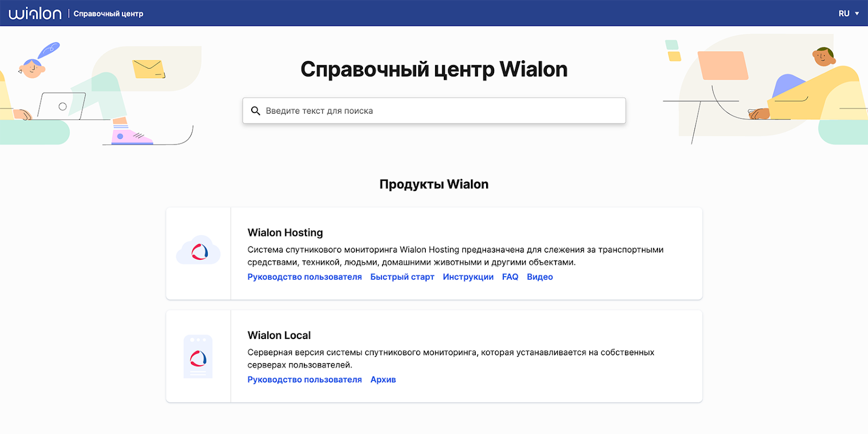Click the «Продукты Wialon» section heading
Image resolution: width=868 pixels, height=434 pixels.
(x=434, y=184)
